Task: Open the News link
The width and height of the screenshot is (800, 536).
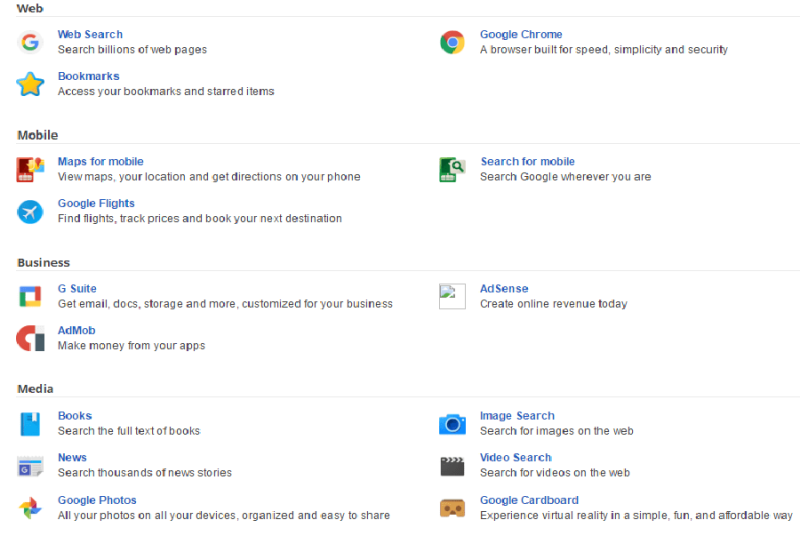Action: pos(72,457)
